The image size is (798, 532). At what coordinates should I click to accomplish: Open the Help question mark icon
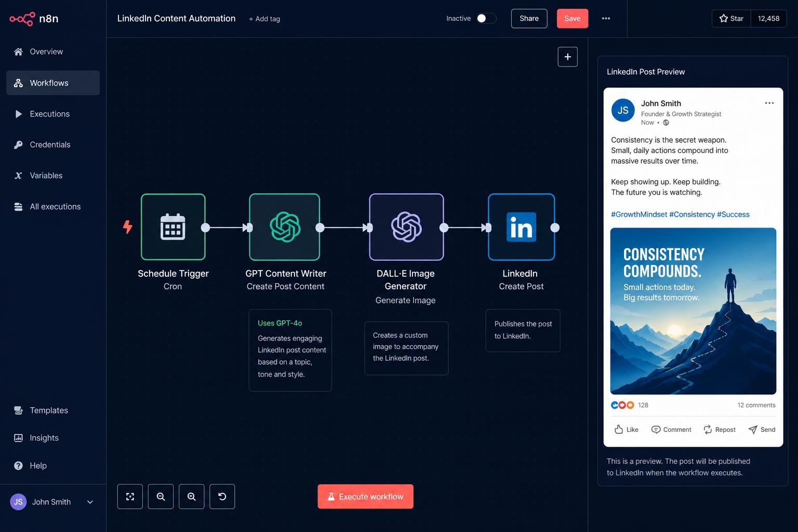tap(18, 465)
